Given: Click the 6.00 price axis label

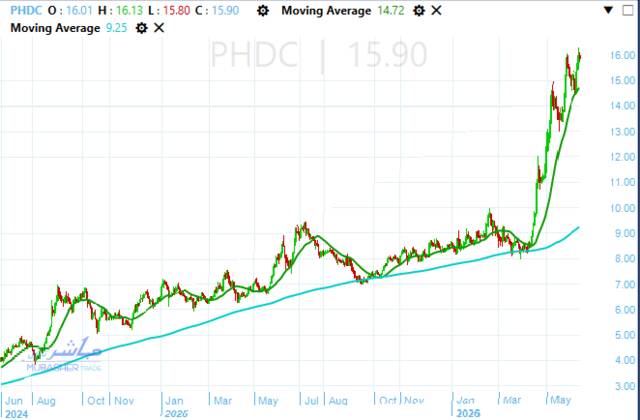Looking at the screenshot, I should tap(625, 310).
